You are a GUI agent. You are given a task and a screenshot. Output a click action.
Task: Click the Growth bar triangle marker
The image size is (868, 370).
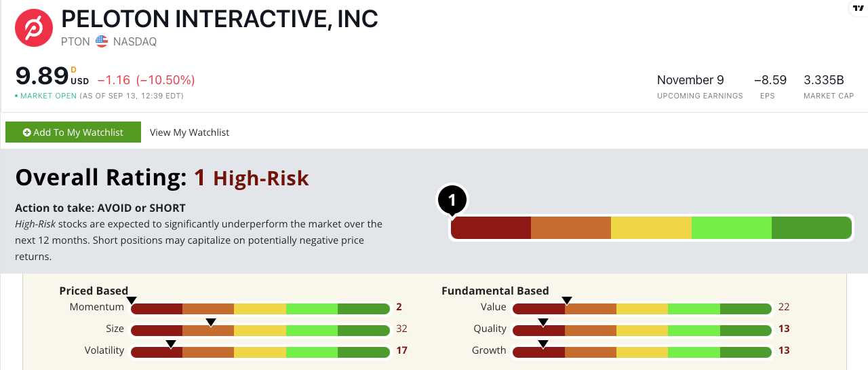point(543,344)
